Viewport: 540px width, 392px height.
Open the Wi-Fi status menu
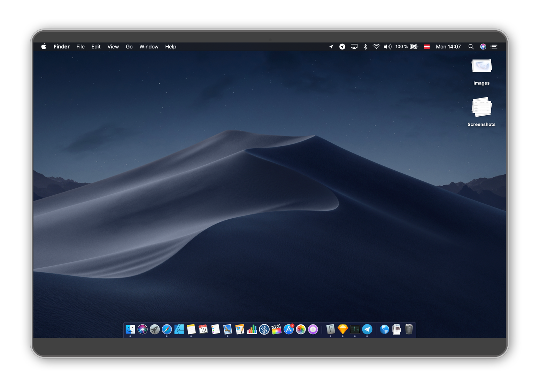[376, 46]
